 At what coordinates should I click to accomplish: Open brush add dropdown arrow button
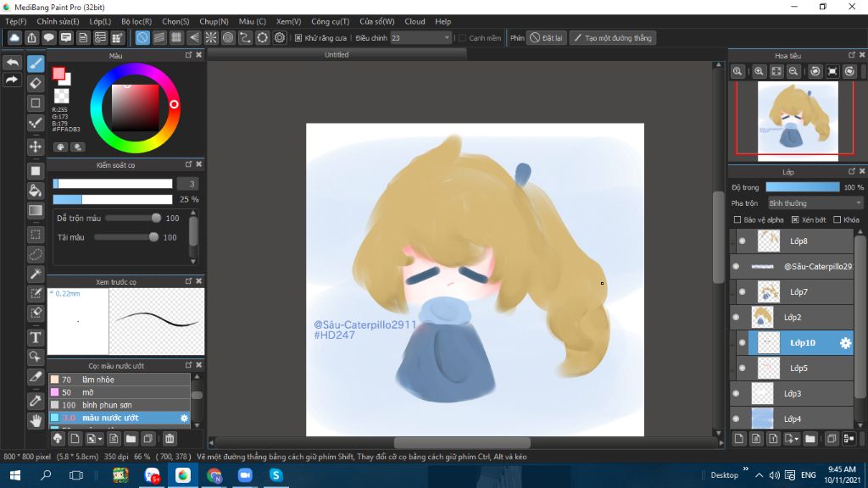(94, 439)
